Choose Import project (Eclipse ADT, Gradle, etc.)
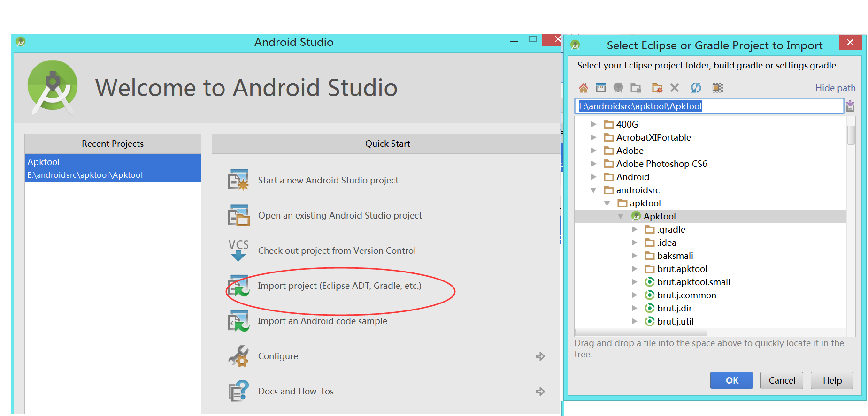The height and width of the screenshot is (416, 868). (x=339, y=286)
